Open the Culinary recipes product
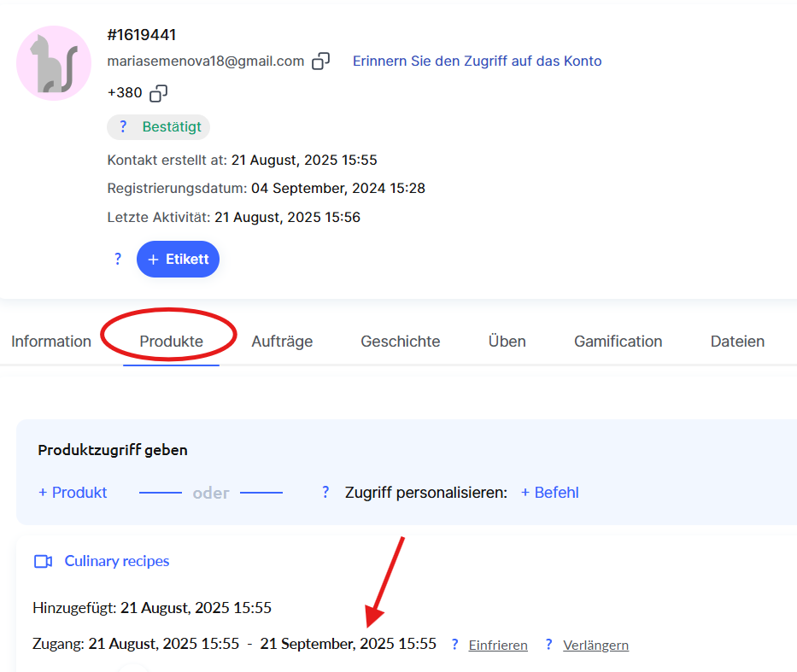The image size is (797, 672). (117, 561)
